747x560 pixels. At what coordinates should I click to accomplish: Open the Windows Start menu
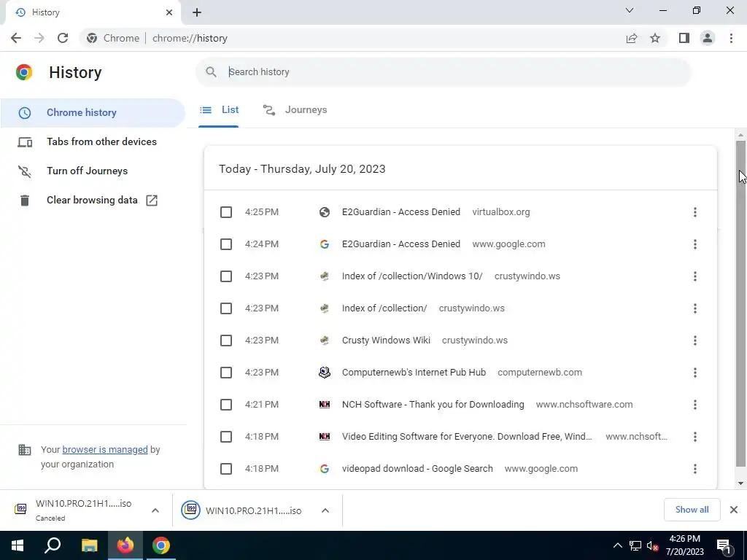(18, 545)
